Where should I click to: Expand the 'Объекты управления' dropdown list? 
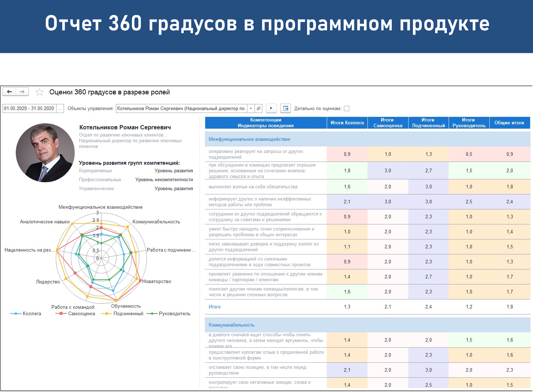coord(251,108)
